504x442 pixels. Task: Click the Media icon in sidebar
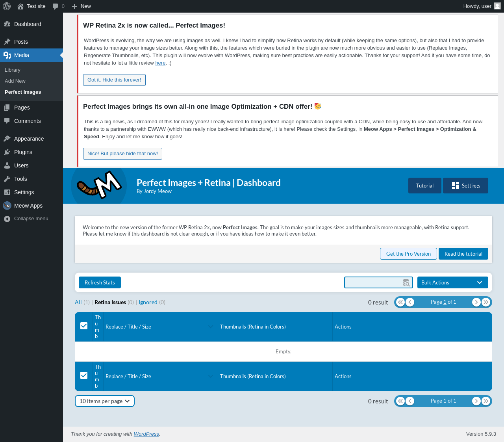pos(7,55)
